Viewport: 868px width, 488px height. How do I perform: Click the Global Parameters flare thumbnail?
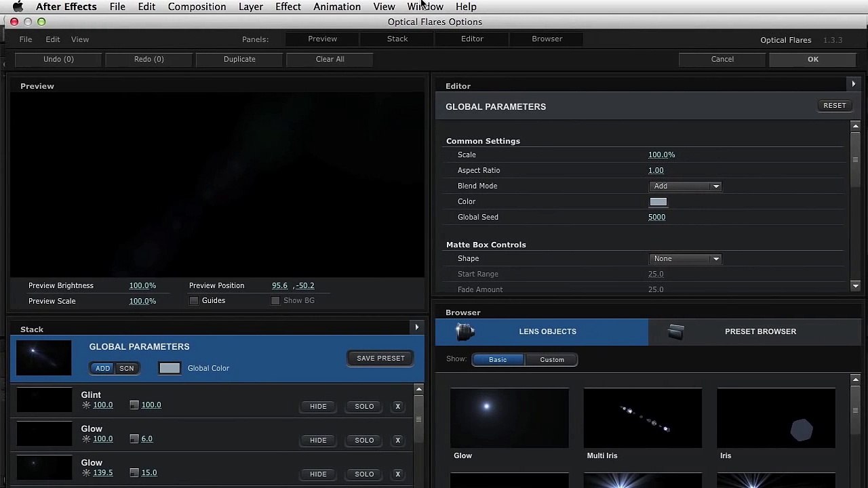click(44, 358)
